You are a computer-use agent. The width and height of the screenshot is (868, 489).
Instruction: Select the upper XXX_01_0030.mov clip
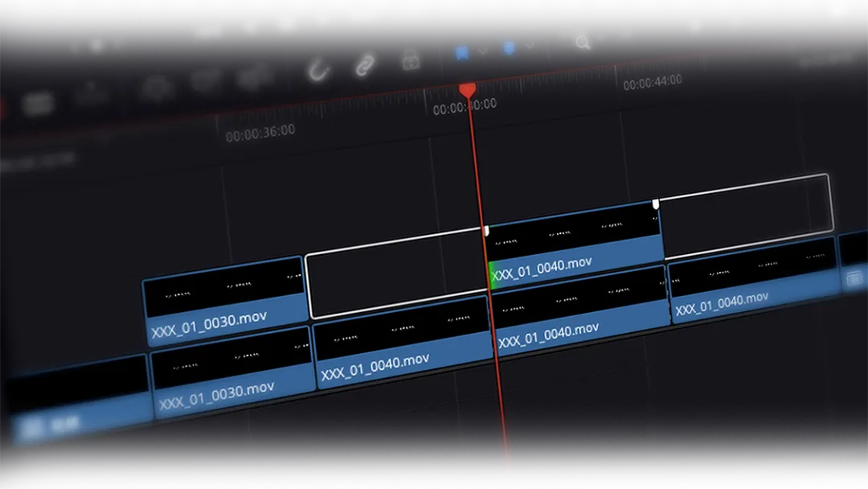(x=225, y=301)
